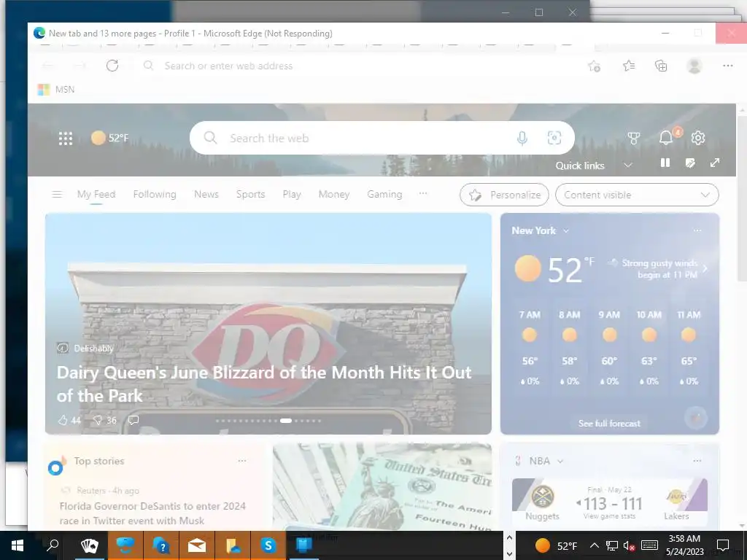Open the profile avatar icon
The width and height of the screenshot is (747, 560).
[x=694, y=66]
